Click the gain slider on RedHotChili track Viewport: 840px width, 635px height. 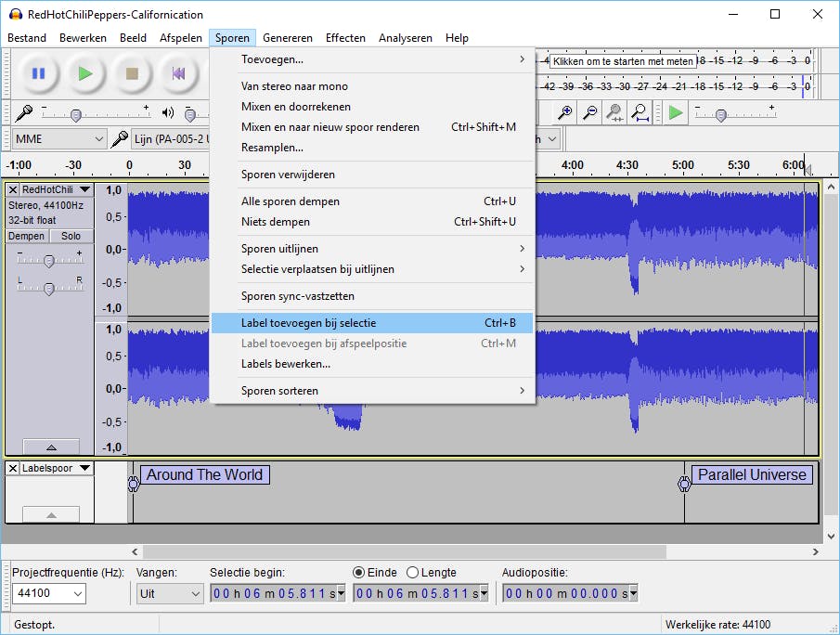point(49,261)
